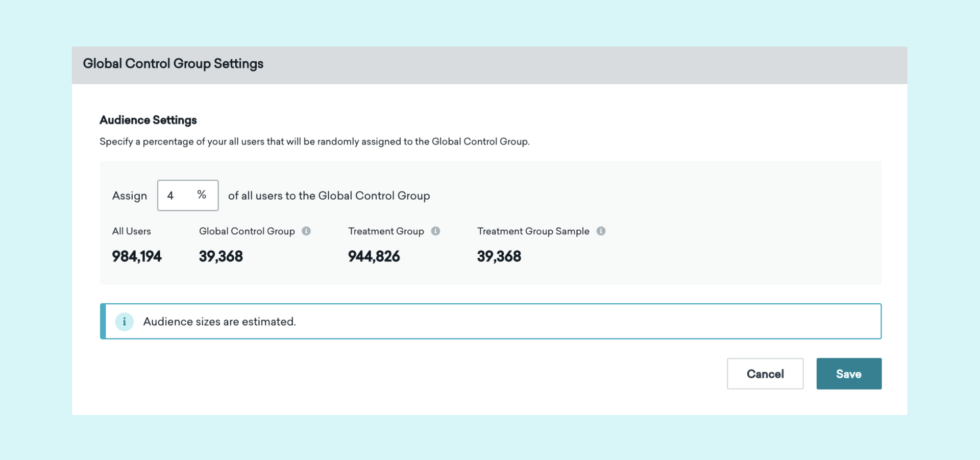Save the Global Control Group settings
Viewport: 980px width, 460px height.
pos(848,374)
